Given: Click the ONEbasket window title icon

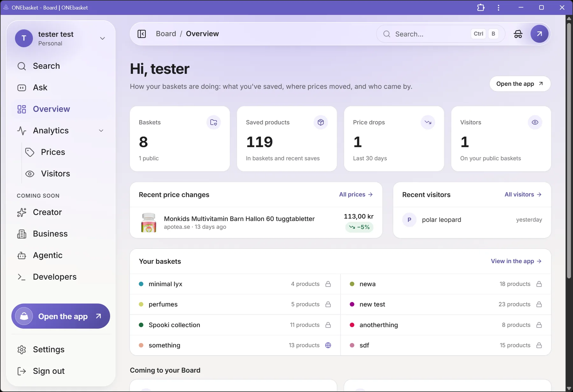Looking at the screenshot, I should coord(6,7).
